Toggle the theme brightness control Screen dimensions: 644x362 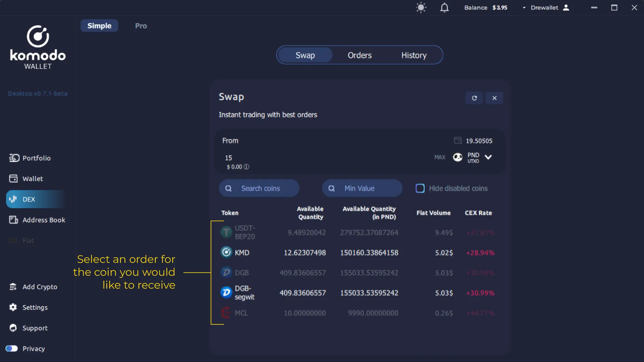[x=421, y=7]
